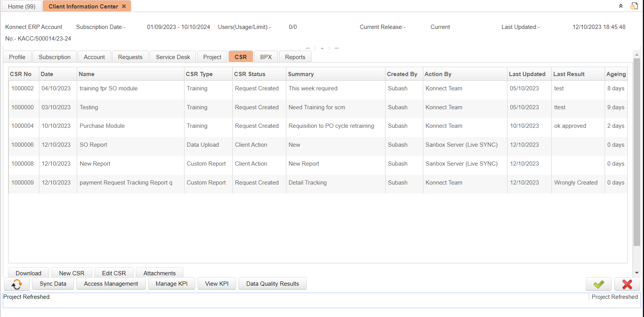Open Access Management
This screenshot has width=644, height=317.
coord(111,284)
